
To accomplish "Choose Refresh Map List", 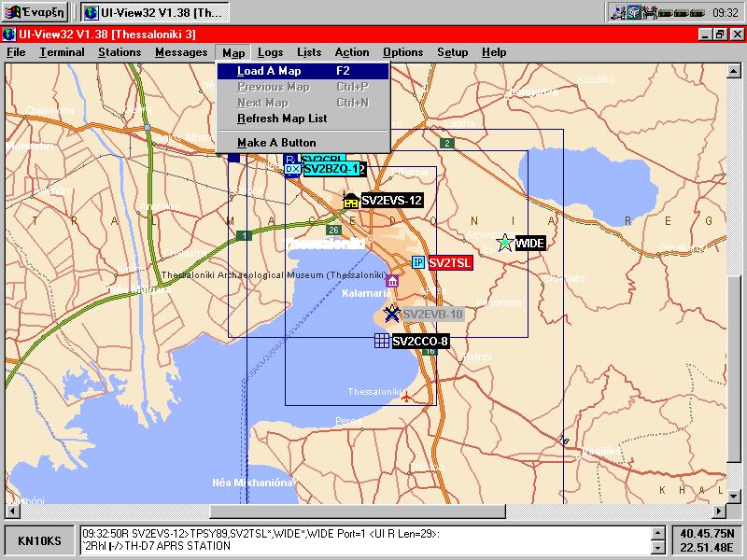I will pos(303,119).
